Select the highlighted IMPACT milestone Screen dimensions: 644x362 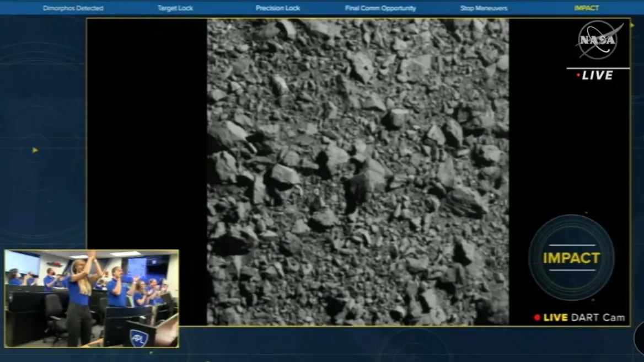586,8
